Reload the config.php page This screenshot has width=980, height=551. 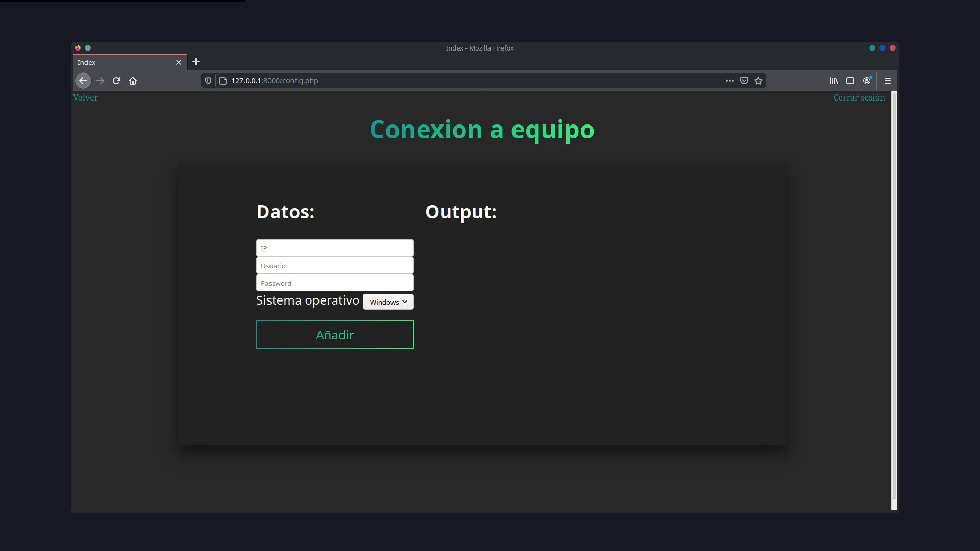[x=116, y=81]
